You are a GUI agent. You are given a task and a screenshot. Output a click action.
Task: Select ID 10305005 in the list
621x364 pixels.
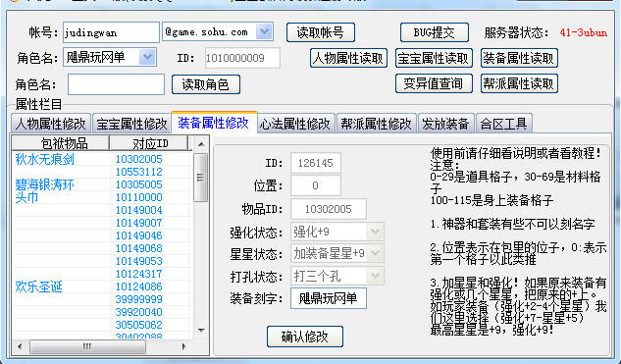coord(139,184)
